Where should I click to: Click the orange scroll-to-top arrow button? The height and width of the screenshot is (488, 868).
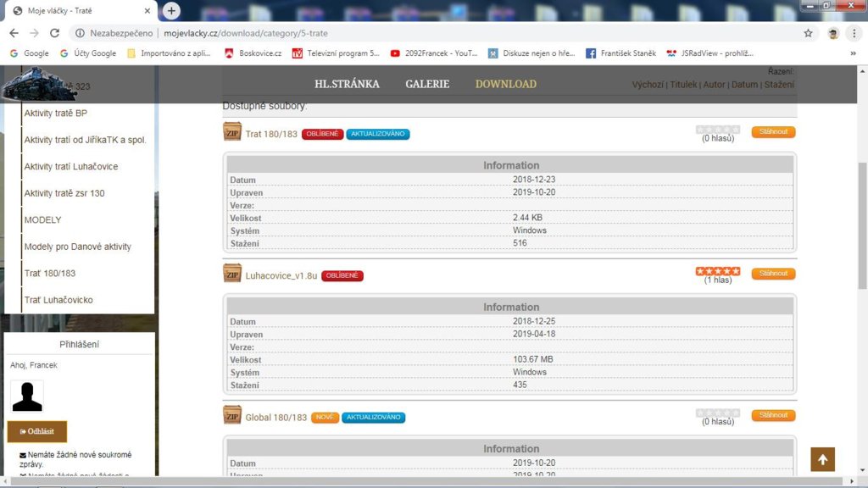point(822,458)
